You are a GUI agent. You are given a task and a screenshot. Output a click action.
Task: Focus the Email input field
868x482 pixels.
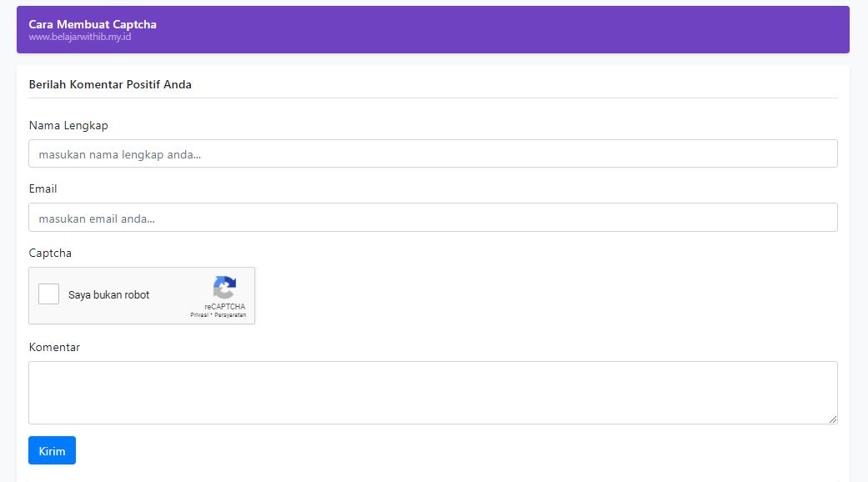tap(433, 218)
